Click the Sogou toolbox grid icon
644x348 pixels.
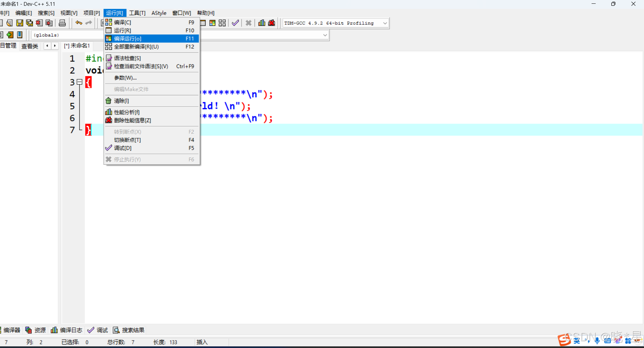click(628, 341)
